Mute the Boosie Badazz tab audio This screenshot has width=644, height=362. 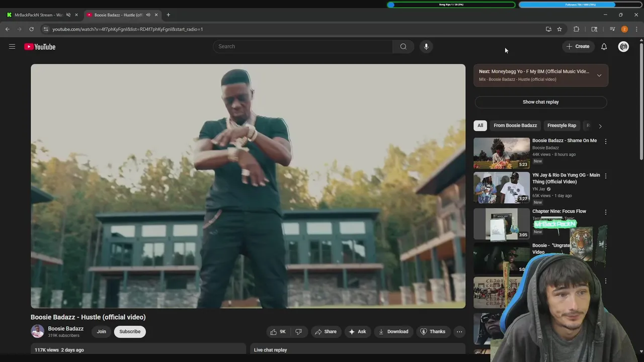tap(148, 15)
